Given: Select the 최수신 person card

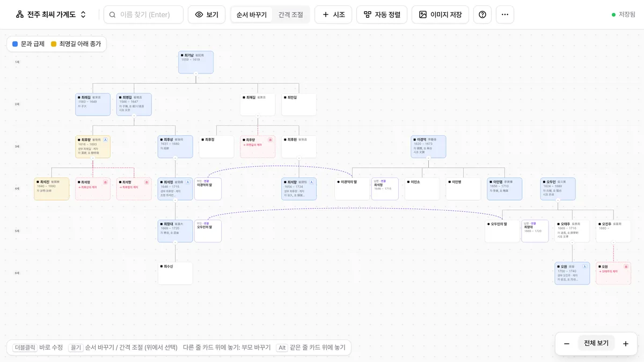Looking at the screenshot, I should click(175, 274).
